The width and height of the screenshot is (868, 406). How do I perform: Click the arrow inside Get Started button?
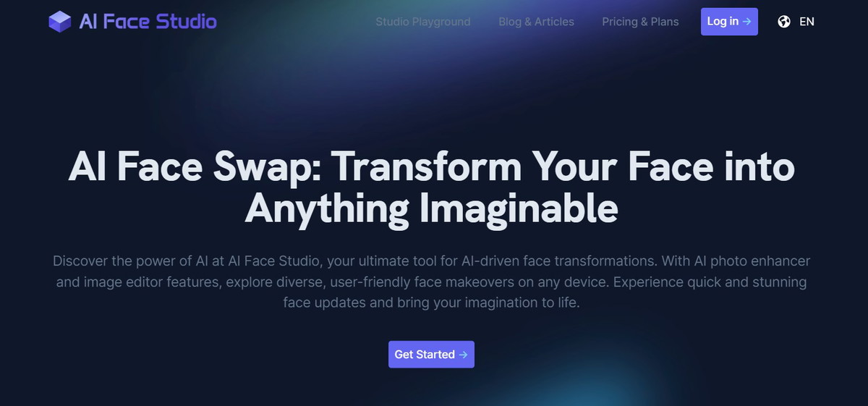[x=463, y=355]
